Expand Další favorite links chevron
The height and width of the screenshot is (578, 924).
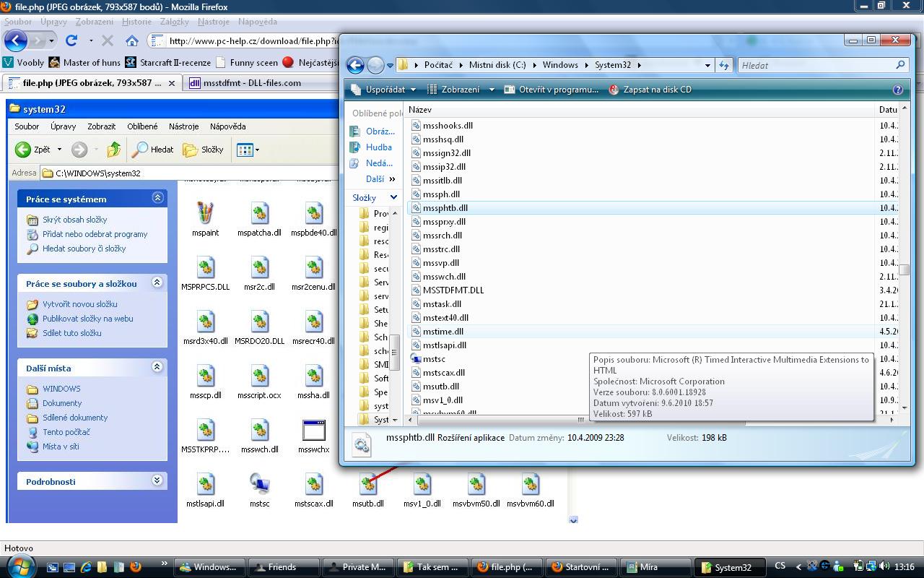point(392,179)
